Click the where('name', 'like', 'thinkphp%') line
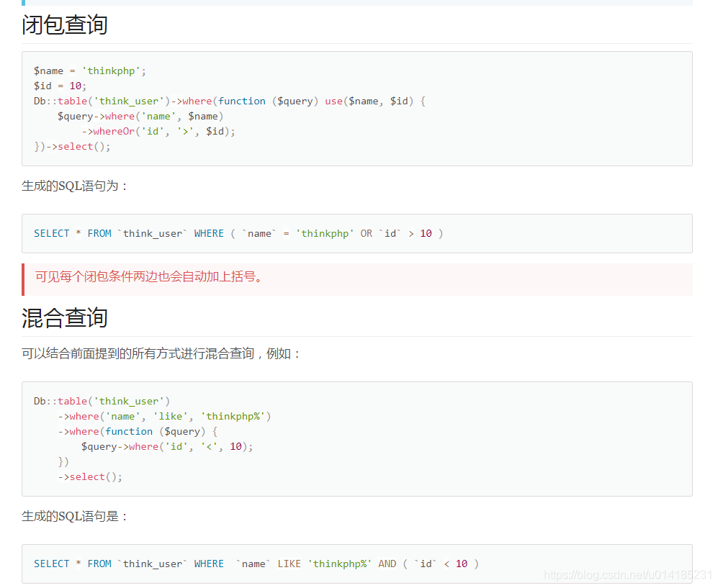This screenshot has width=718, height=588. click(164, 416)
